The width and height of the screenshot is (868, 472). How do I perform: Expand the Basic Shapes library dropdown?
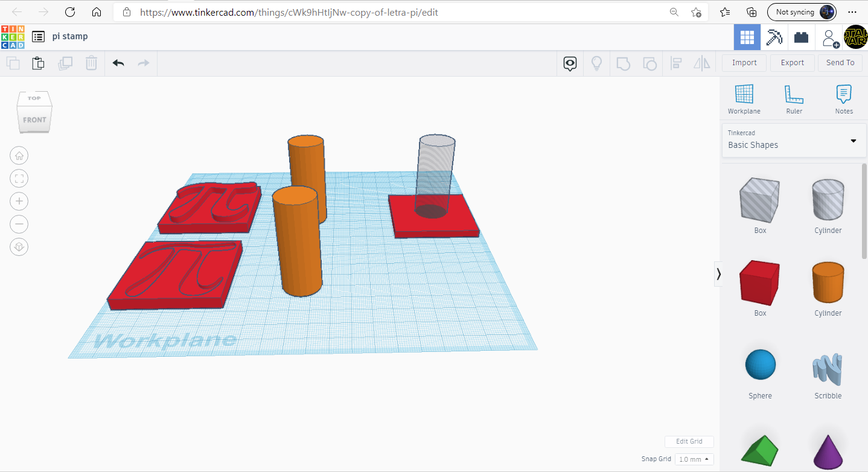(794, 140)
